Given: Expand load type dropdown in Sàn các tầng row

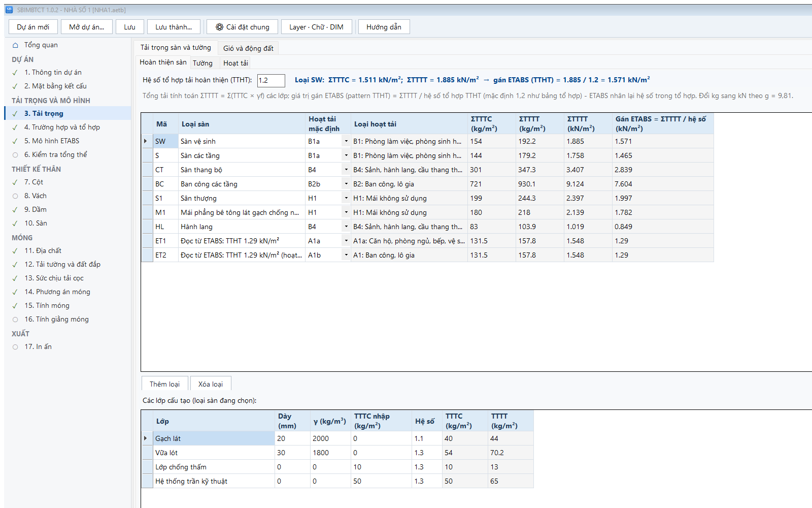Looking at the screenshot, I should tap(346, 155).
